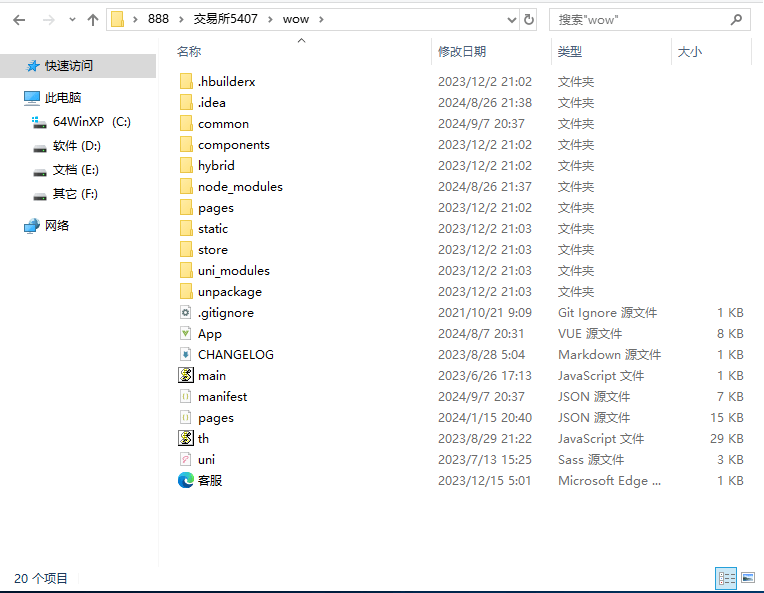The image size is (764, 593).
Task: Go forward with the right arrow
Action: coord(49,20)
